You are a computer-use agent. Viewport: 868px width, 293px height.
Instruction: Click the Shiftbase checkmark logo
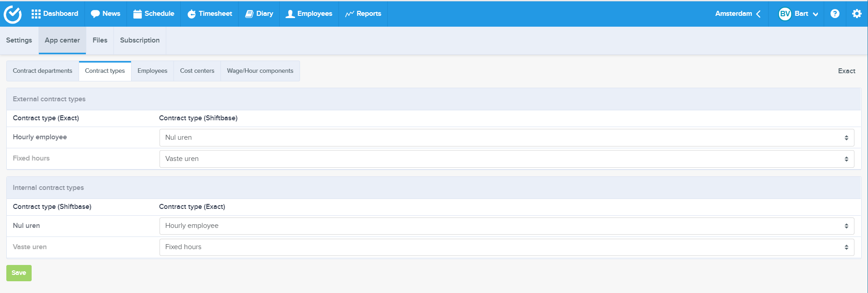13,14
